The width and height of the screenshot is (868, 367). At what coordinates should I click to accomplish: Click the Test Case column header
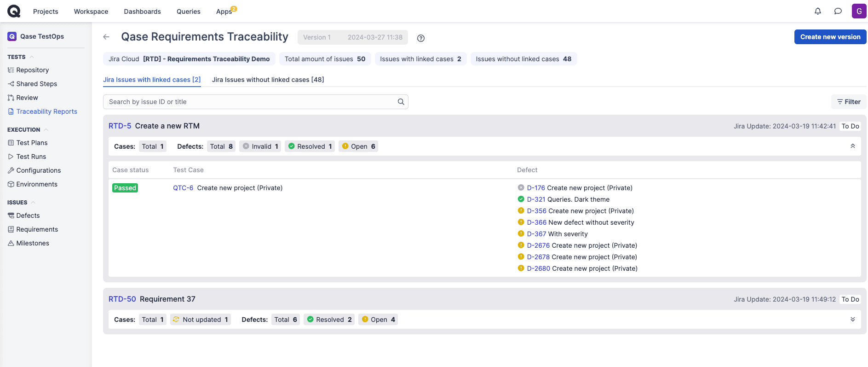pyautogui.click(x=188, y=170)
